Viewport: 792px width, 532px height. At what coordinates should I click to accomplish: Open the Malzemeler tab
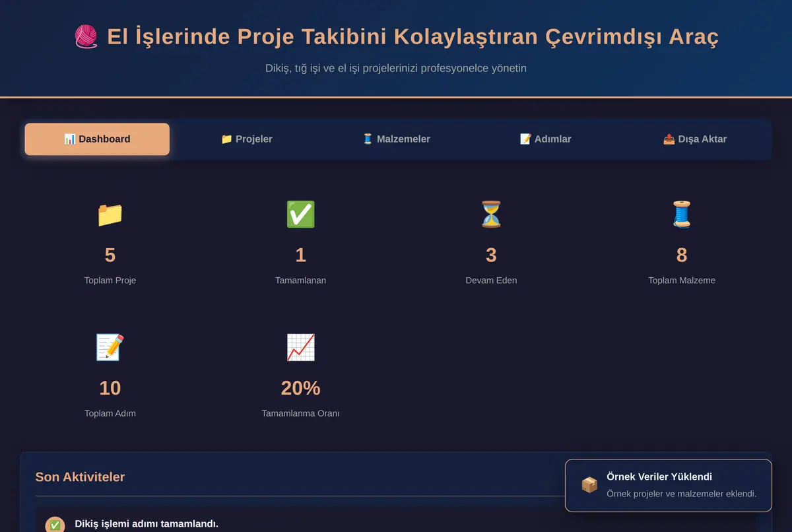[396, 139]
